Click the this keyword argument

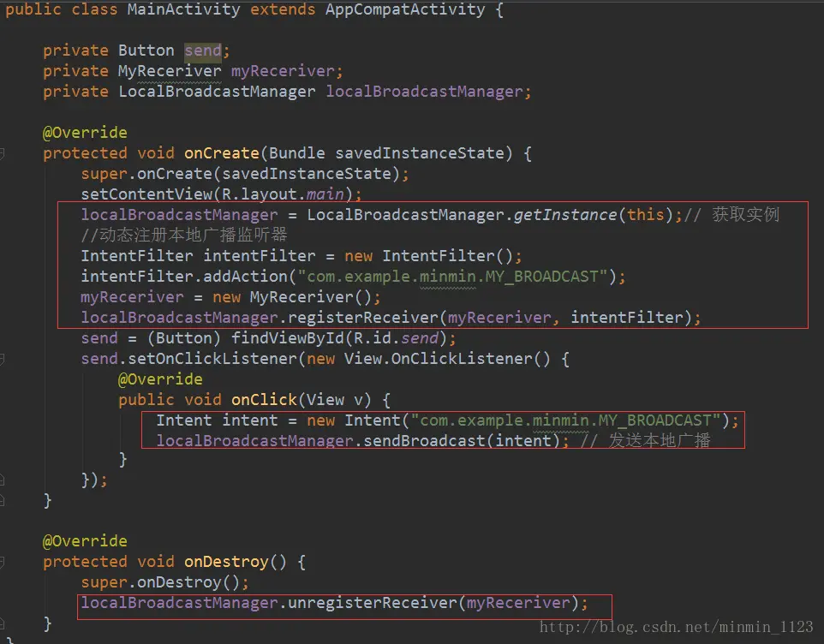[x=645, y=215]
